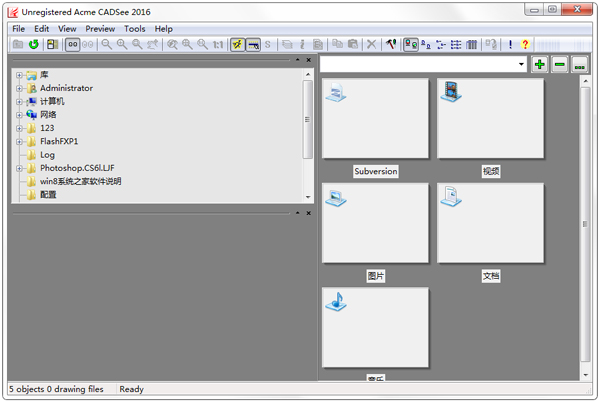Expand the 计算机 tree node

[19, 102]
